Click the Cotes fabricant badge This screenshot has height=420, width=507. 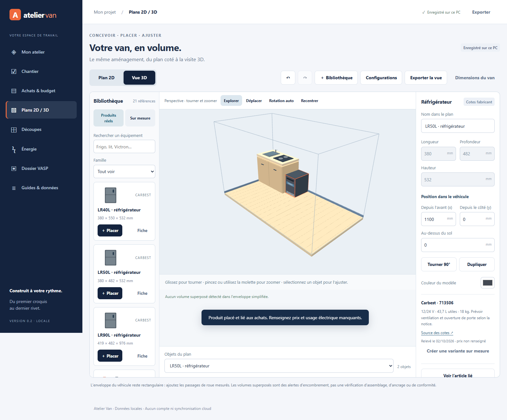point(479,102)
